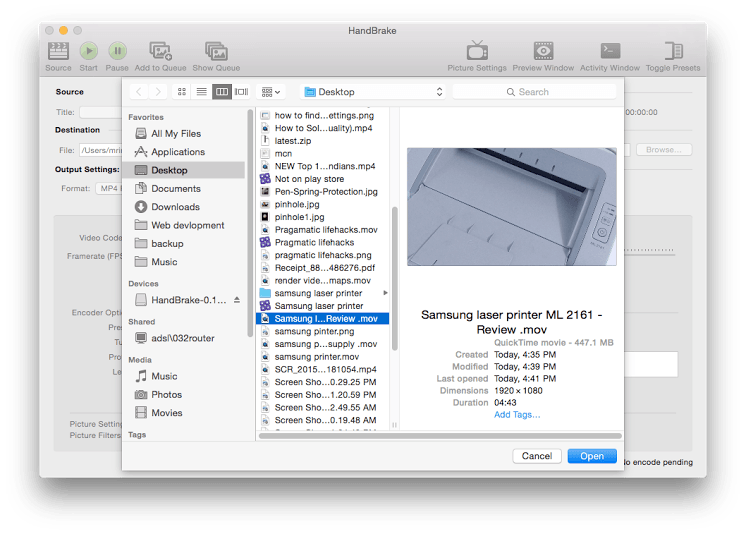This screenshot has width=746, height=534.
Task: Open the item arrangement dropdown
Action: 271,92
